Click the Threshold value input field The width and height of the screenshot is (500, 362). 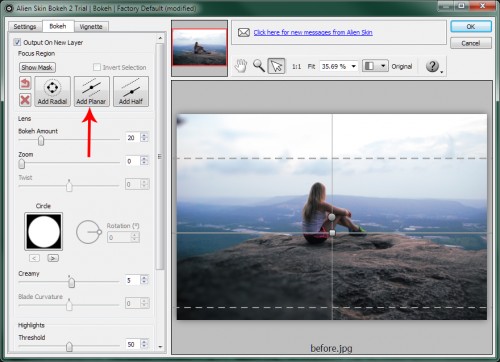133,344
